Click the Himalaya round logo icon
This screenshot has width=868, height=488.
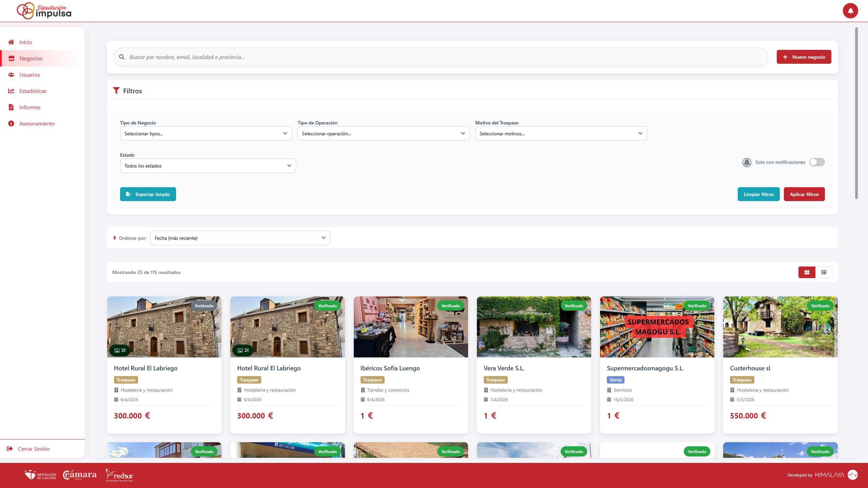pos(852,475)
